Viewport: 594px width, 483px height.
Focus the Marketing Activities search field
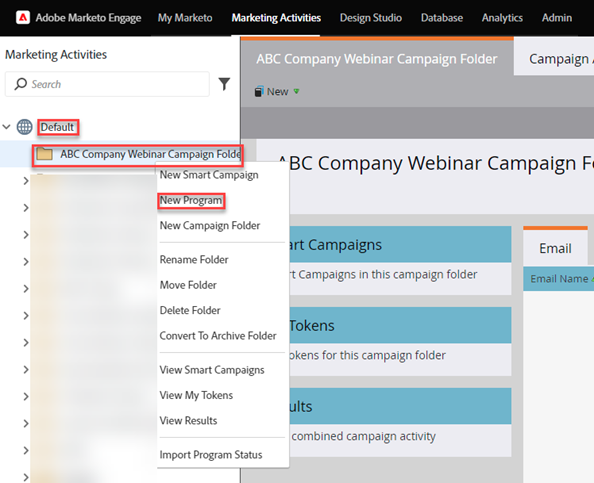[x=107, y=84]
